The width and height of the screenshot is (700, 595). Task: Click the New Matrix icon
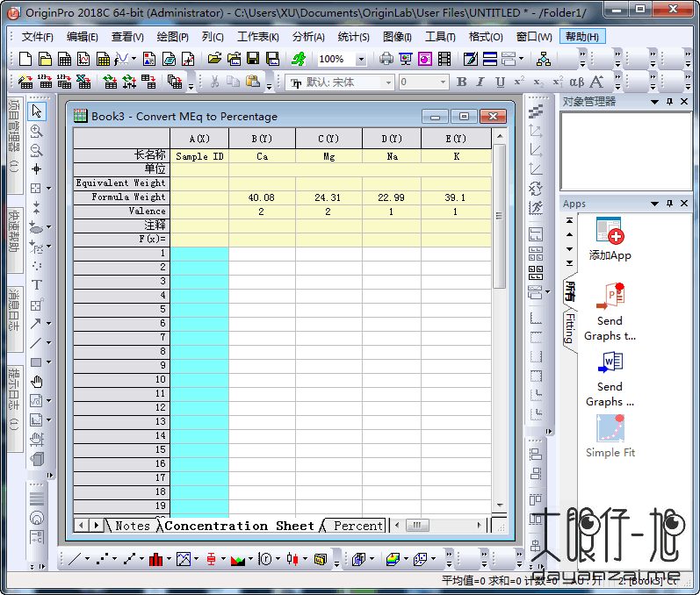[103, 59]
